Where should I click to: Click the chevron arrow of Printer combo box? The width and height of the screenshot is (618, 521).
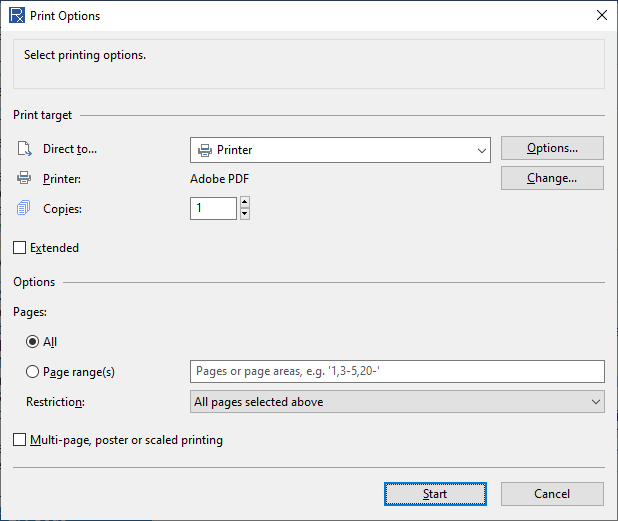coord(481,151)
